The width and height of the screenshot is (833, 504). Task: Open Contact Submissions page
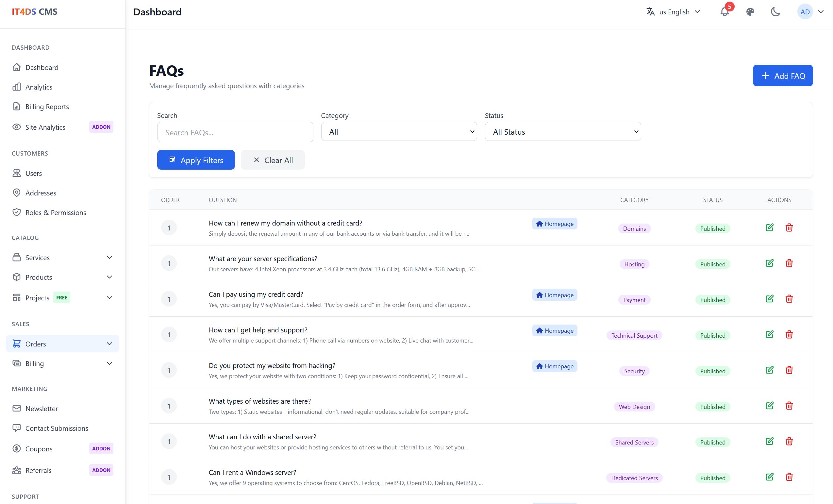[57, 428]
